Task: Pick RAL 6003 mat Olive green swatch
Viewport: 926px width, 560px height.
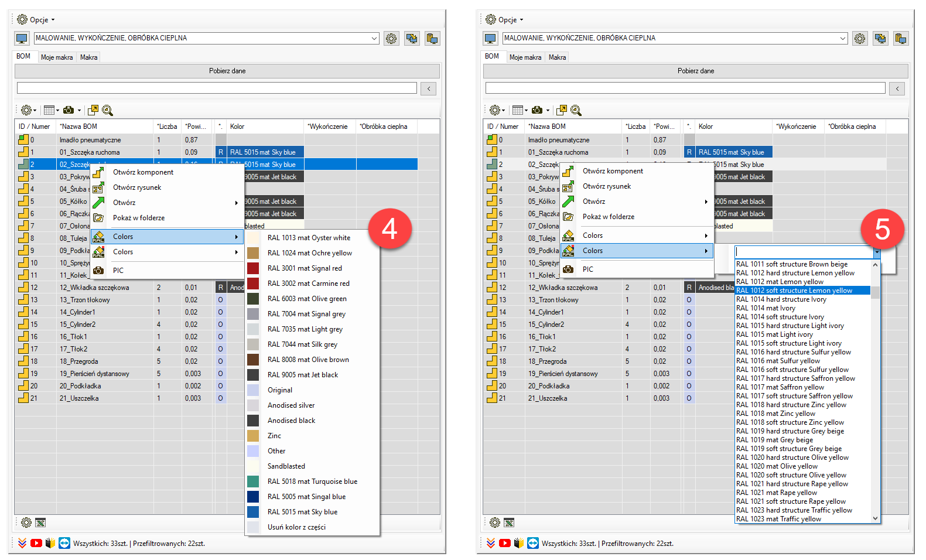Action: 253,299
